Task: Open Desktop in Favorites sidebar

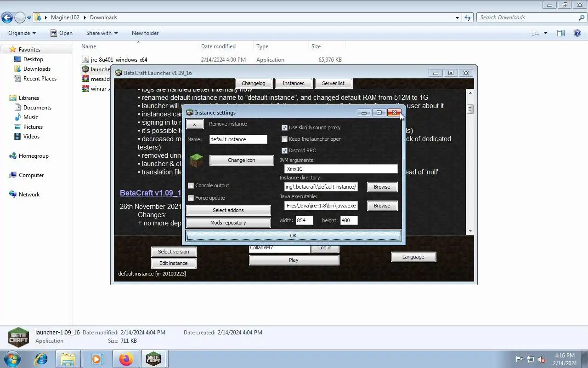Action: click(x=33, y=59)
